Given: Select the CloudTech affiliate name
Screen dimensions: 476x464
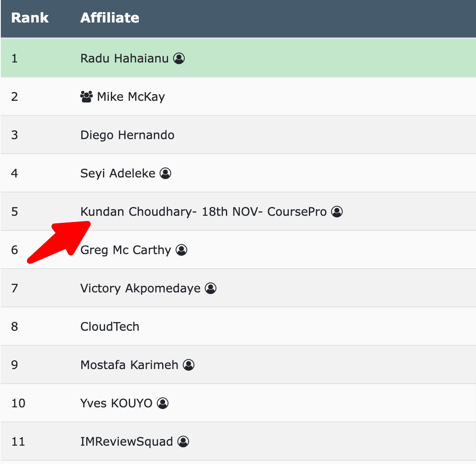Looking at the screenshot, I should 110,327.
